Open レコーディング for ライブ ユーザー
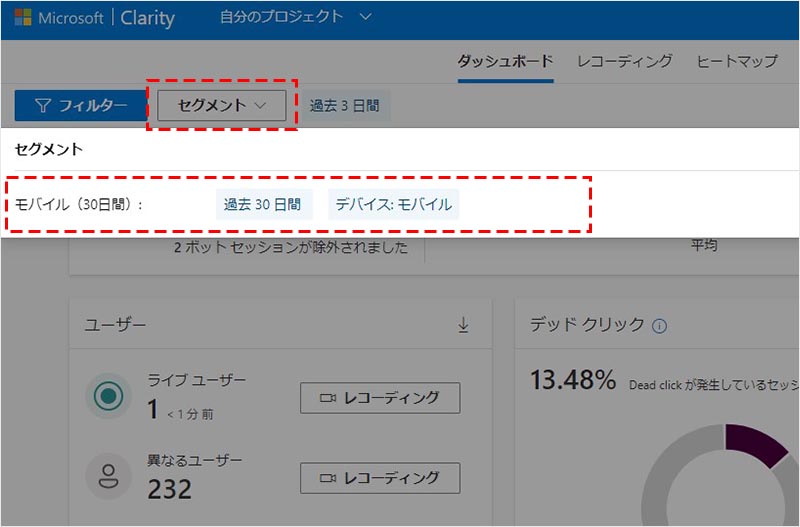The image size is (800, 527). [380, 397]
